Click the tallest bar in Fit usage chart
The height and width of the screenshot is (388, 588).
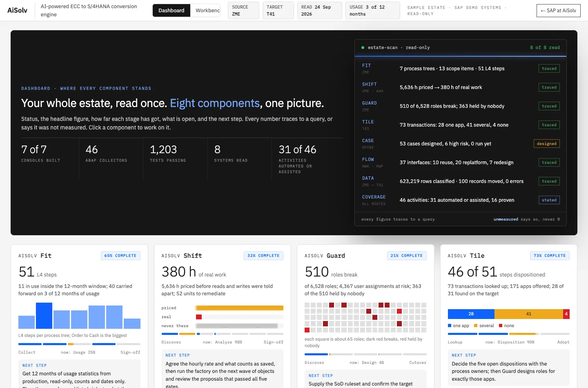(44, 316)
